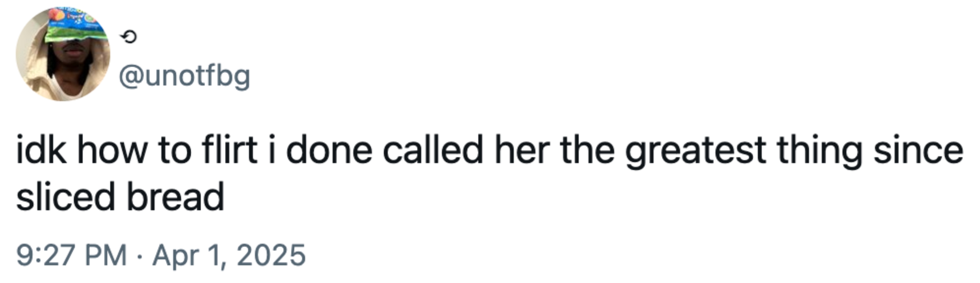Click the word "sliced" on the second line
This screenshot has height=283, width=980.
pos(65,197)
